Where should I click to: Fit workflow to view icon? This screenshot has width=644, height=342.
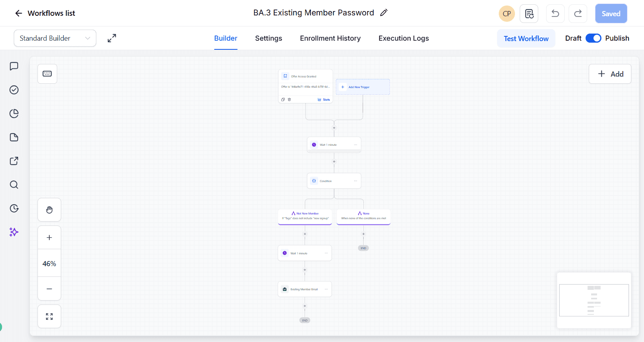tap(49, 316)
